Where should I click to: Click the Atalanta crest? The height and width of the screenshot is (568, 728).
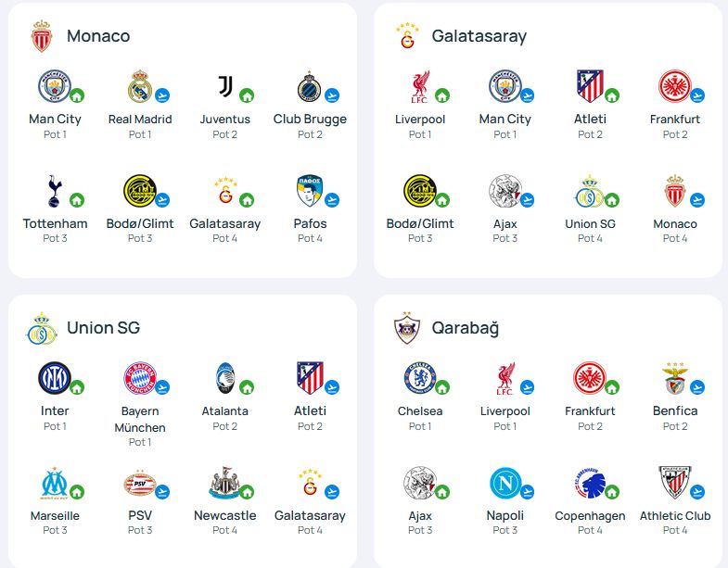click(x=224, y=378)
